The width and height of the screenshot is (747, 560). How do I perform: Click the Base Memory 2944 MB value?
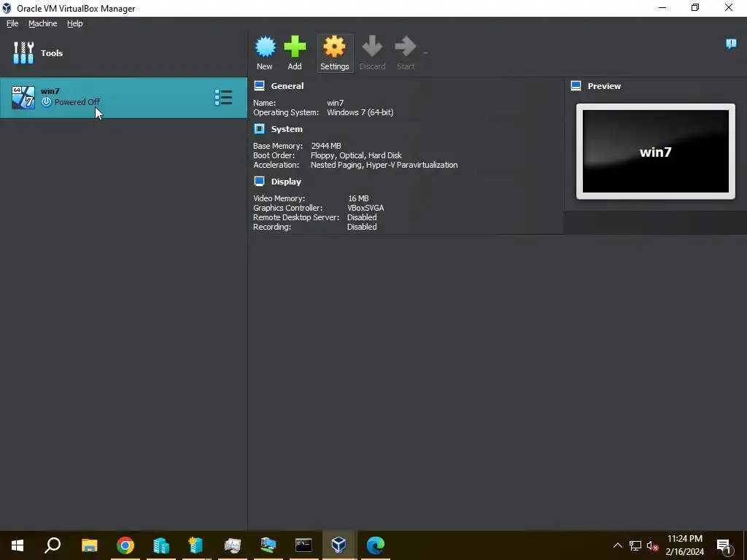(x=326, y=146)
